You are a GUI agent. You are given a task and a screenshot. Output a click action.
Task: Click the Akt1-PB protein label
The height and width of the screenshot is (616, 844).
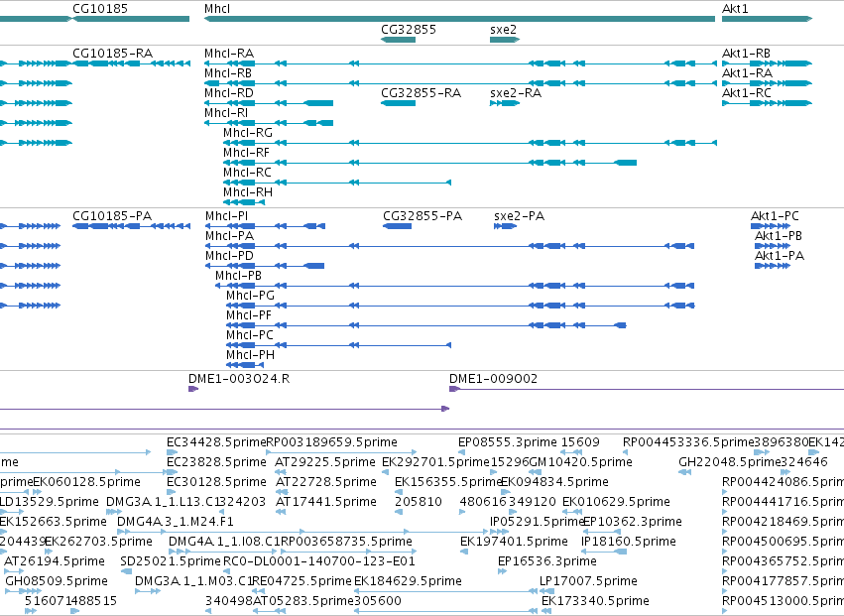(779, 236)
